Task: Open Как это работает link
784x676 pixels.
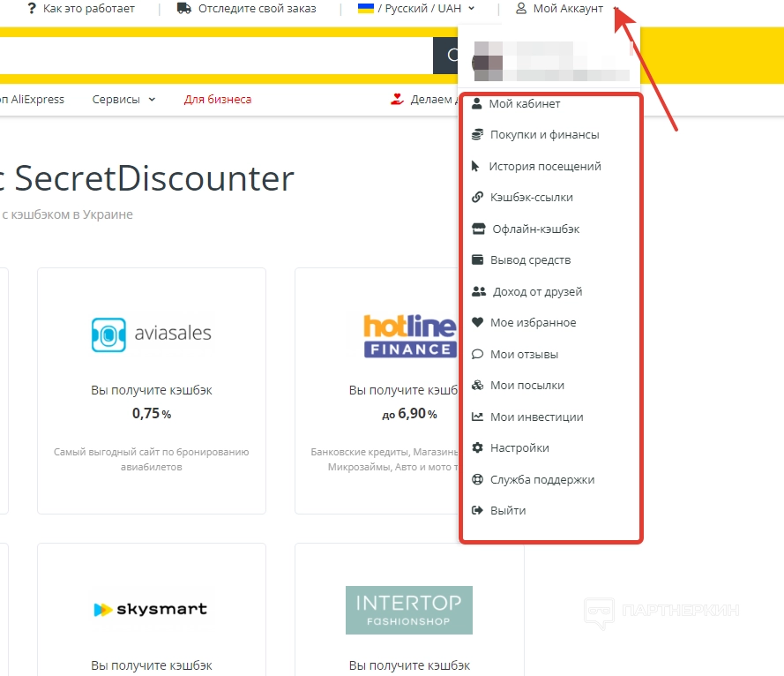Action: coord(88,9)
